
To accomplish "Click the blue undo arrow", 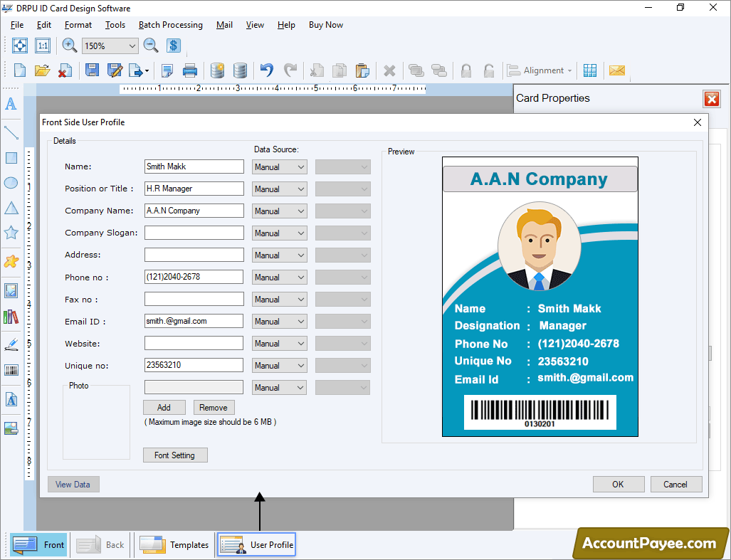I will point(267,70).
